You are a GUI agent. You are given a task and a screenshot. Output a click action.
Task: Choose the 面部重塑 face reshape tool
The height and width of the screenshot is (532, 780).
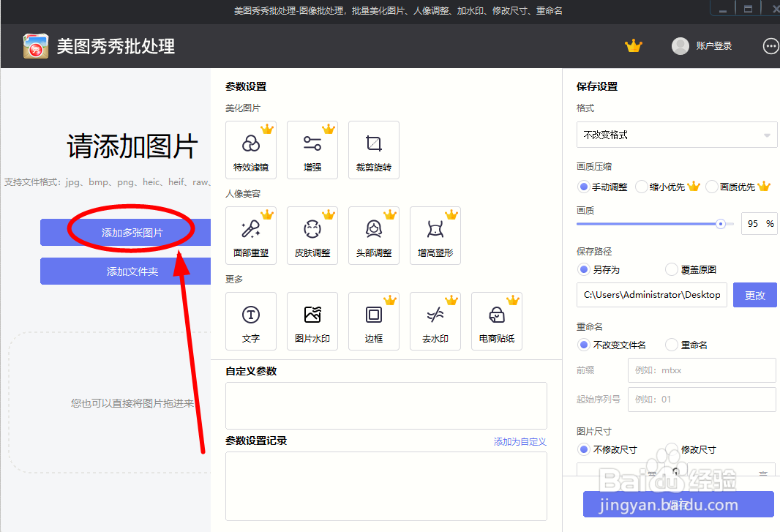point(251,236)
